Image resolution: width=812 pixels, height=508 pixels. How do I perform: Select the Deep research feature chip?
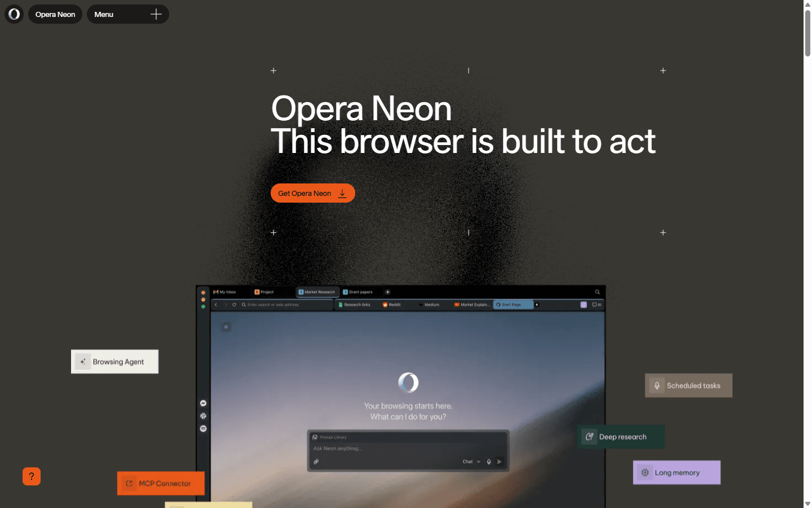tap(621, 437)
